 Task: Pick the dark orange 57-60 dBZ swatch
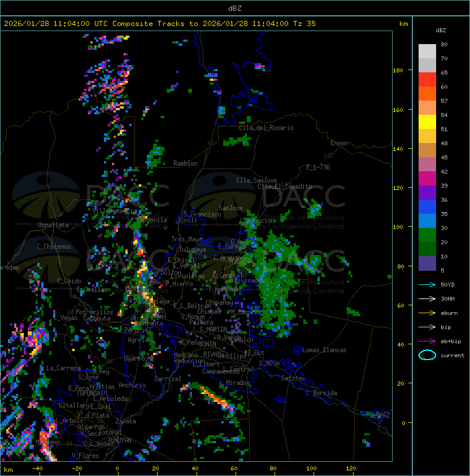[x=427, y=93]
